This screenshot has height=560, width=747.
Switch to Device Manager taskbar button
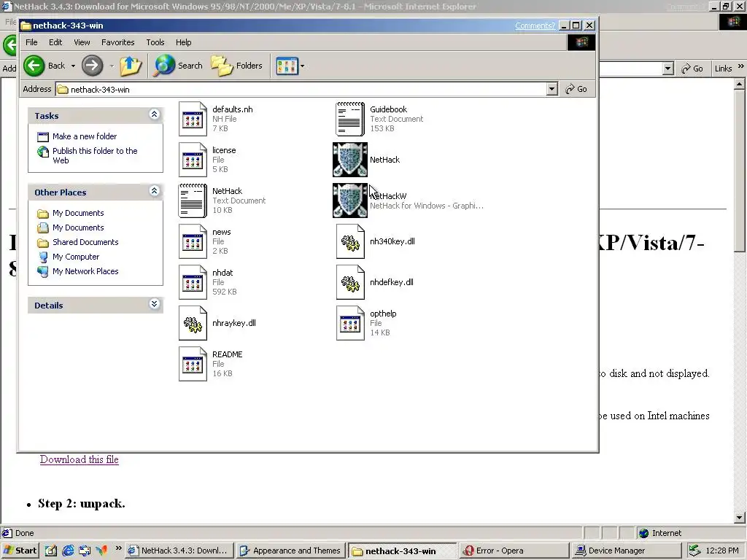(625, 551)
